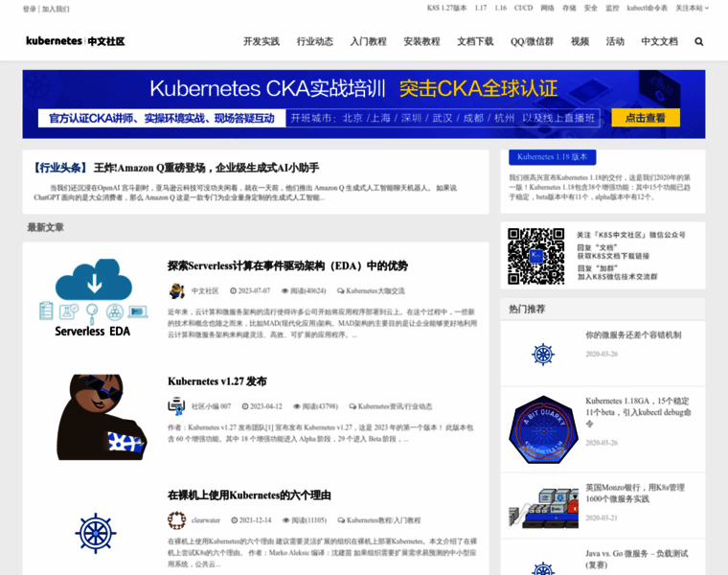728x575 pixels.
Task: Open 探索Serverless计算 article title
Action: pyautogui.click(x=288, y=265)
